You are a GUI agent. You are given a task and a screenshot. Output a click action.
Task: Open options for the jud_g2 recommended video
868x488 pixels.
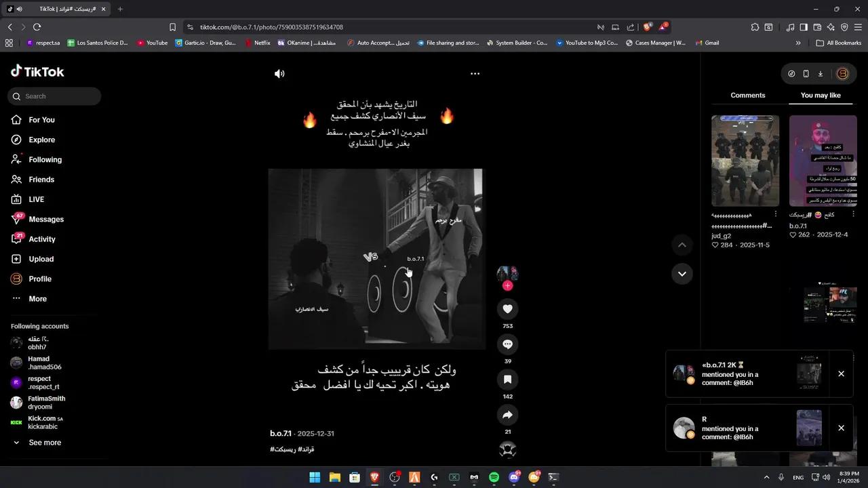(x=775, y=214)
